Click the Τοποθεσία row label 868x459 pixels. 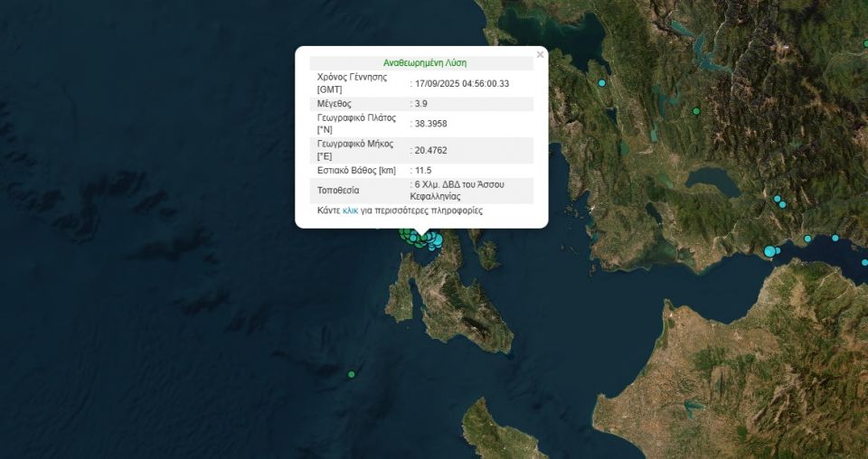(x=338, y=191)
